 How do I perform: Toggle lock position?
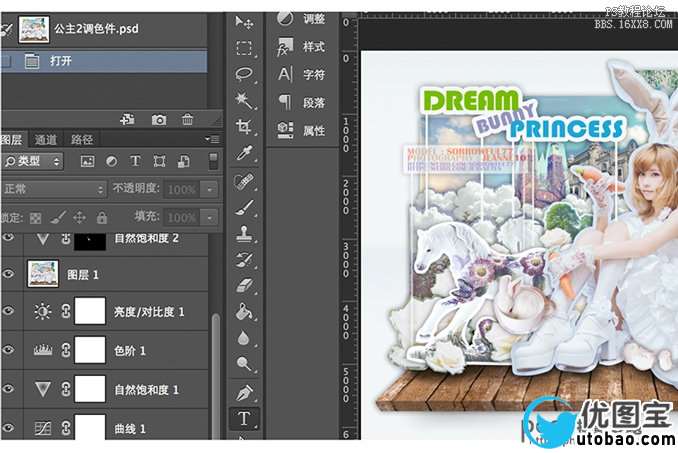(80, 217)
